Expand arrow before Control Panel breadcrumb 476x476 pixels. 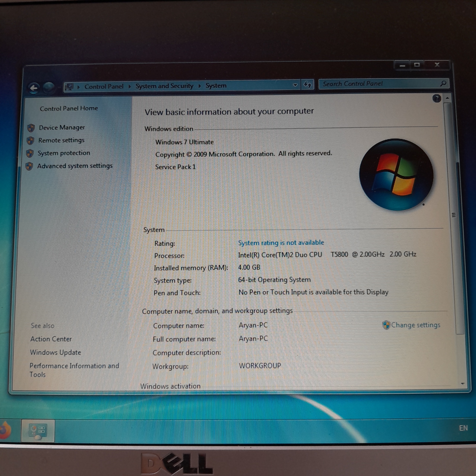coord(78,87)
